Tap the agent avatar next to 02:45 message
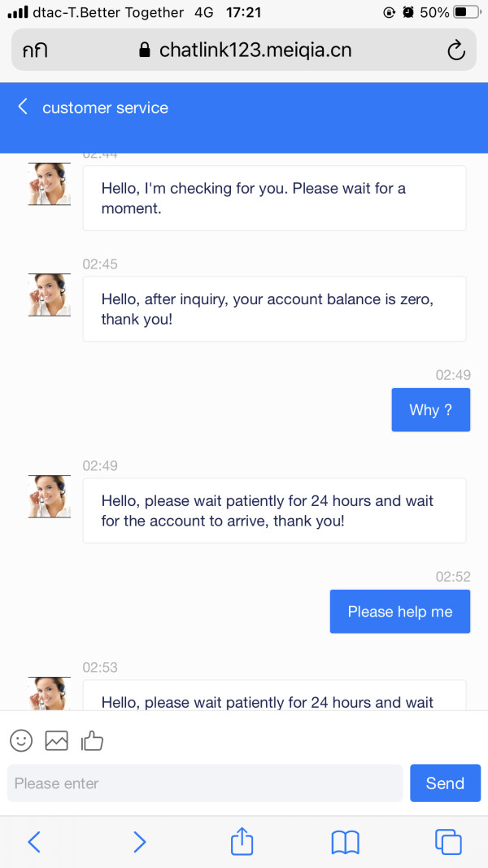This screenshot has width=488, height=868. click(50, 295)
